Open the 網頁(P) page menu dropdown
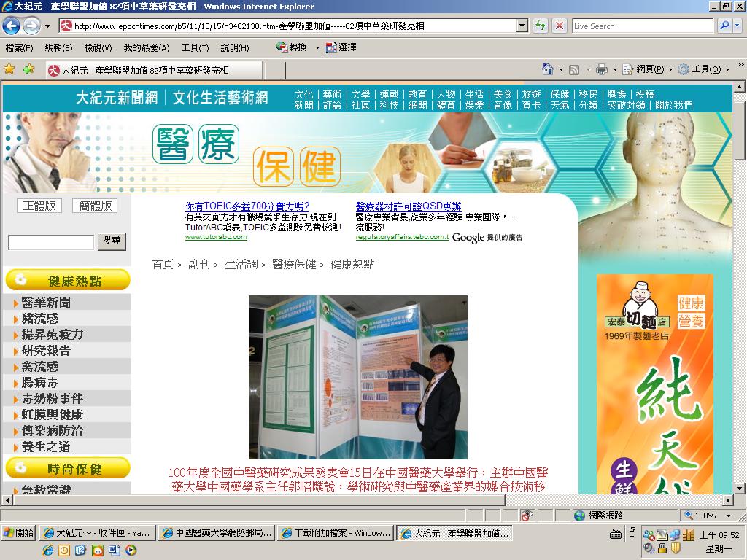This screenshot has width=747, height=560. point(650,69)
